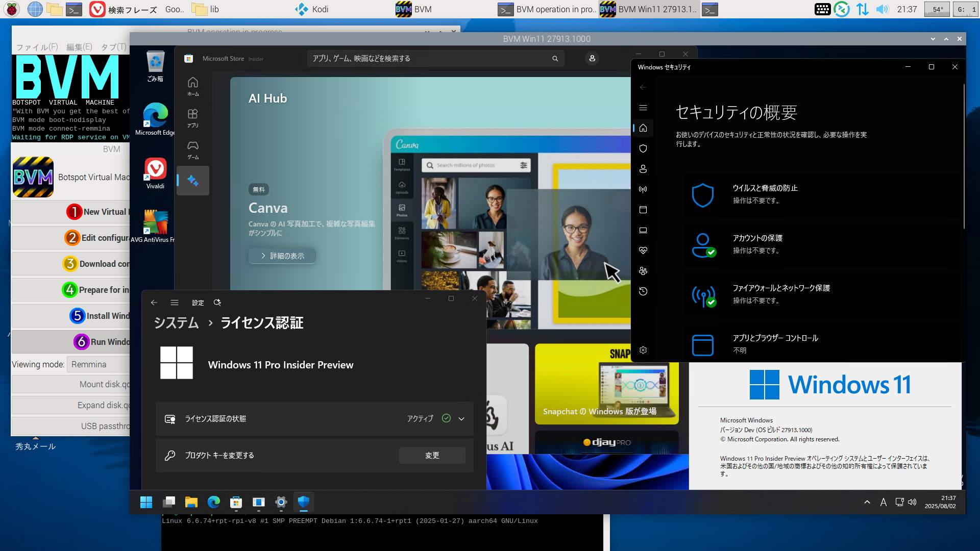This screenshot has width=980, height=551.
Task: Click the Microsoft Store account profile icon
Action: [592, 58]
